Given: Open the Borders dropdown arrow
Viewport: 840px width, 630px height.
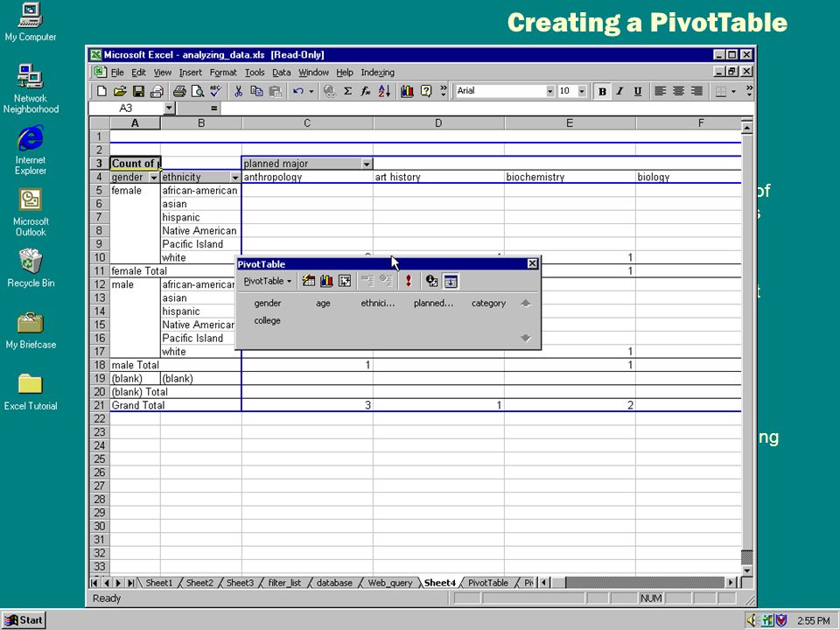Looking at the screenshot, I should tap(733, 92).
